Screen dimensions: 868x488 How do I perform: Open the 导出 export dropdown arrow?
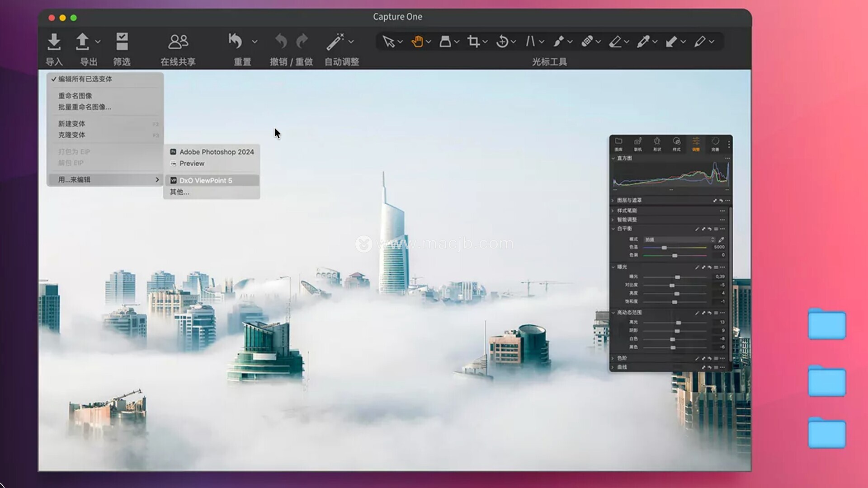(98, 42)
